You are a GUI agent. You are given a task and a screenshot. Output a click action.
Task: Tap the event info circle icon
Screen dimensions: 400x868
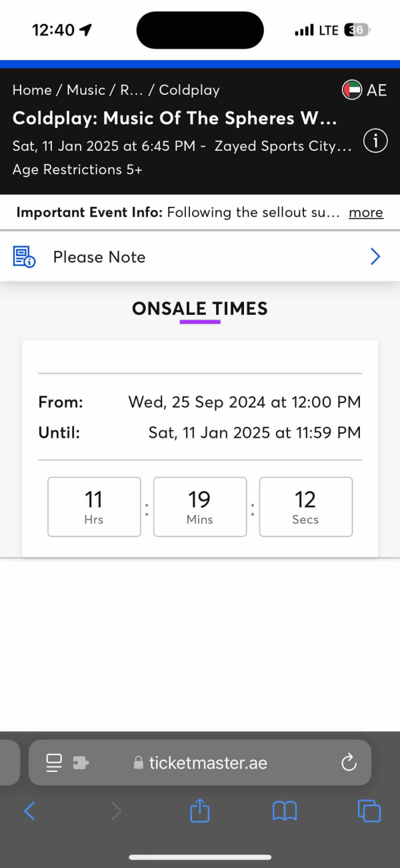click(x=376, y=141)
